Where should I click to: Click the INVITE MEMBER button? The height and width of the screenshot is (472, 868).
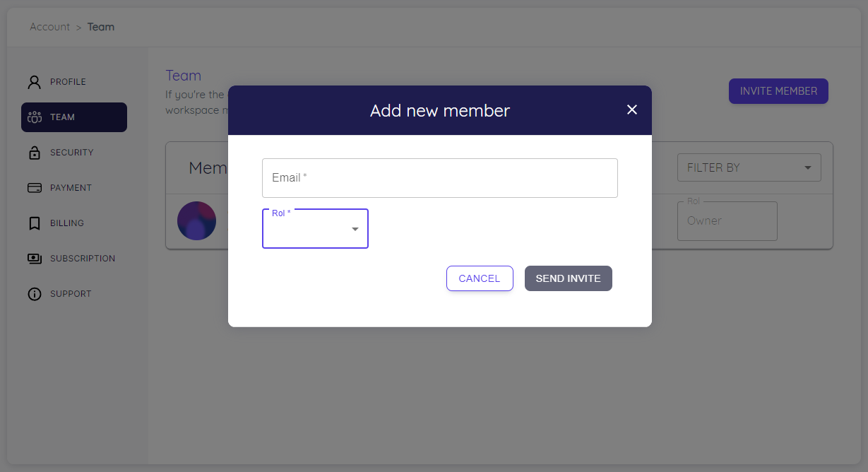778,91
